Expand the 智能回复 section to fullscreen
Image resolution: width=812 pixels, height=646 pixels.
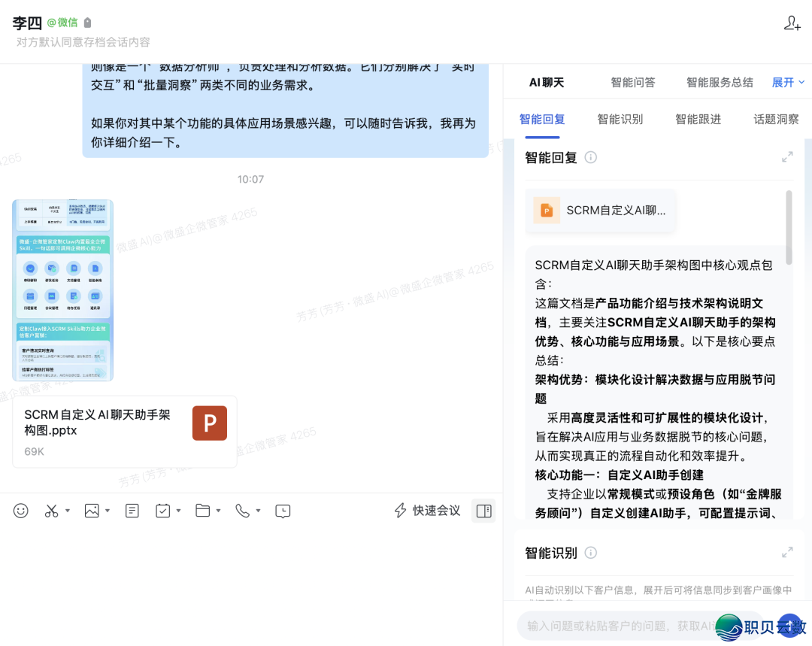coord(787,157)
